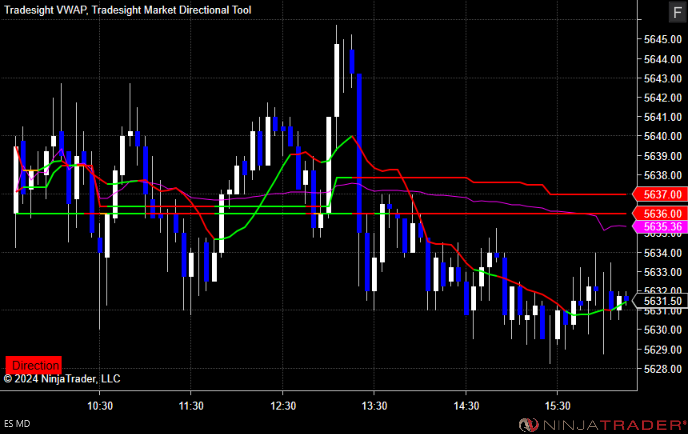Select the red 5636.00 price marker
The height and width of the screenshot is (434, 688).
(x=659, y=214)
